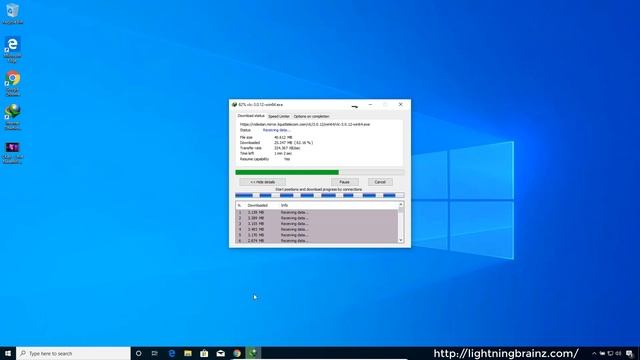This screenshot has height=360, width=640.
Task: Click the N. column header
Action: point(240,205)
